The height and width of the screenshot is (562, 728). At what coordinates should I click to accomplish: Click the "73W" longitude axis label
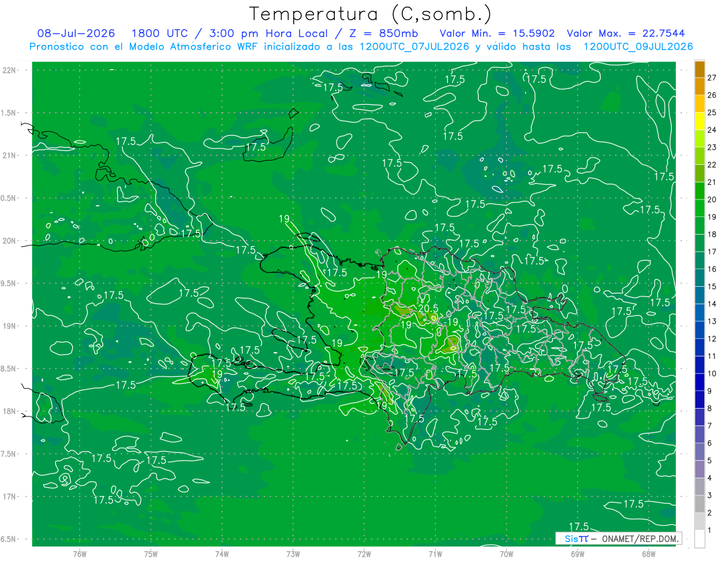pos(293,554)
